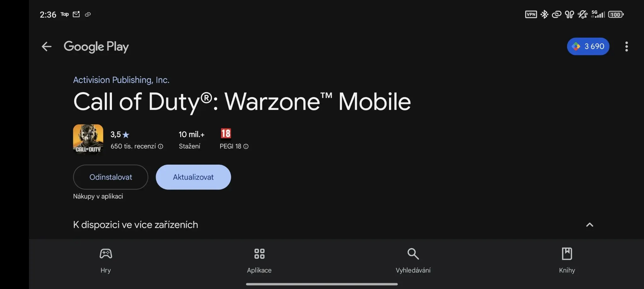Go back using the arrow icon

[47, 46]
